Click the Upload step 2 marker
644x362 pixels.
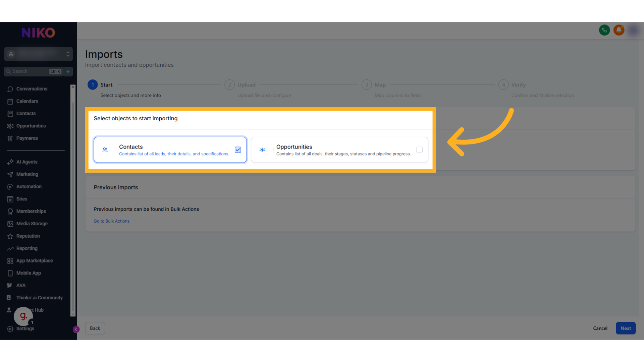[229, 85]
